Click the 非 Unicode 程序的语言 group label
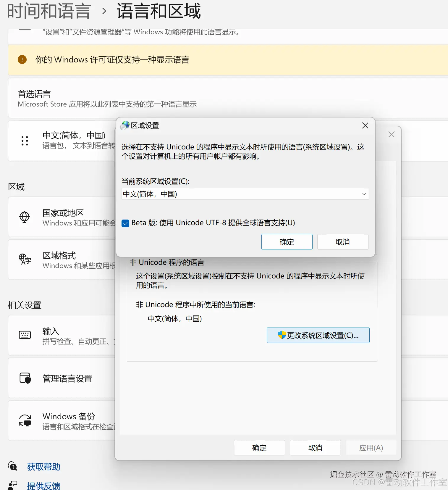Screen dimensions: 448x490 coord(167,262)
